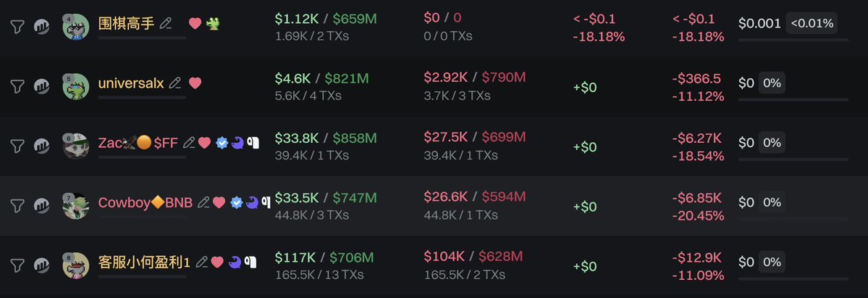Click the <0.01% holding badge in first row
The width and height of the screenshot is (868, 298).
coord(812,23)
